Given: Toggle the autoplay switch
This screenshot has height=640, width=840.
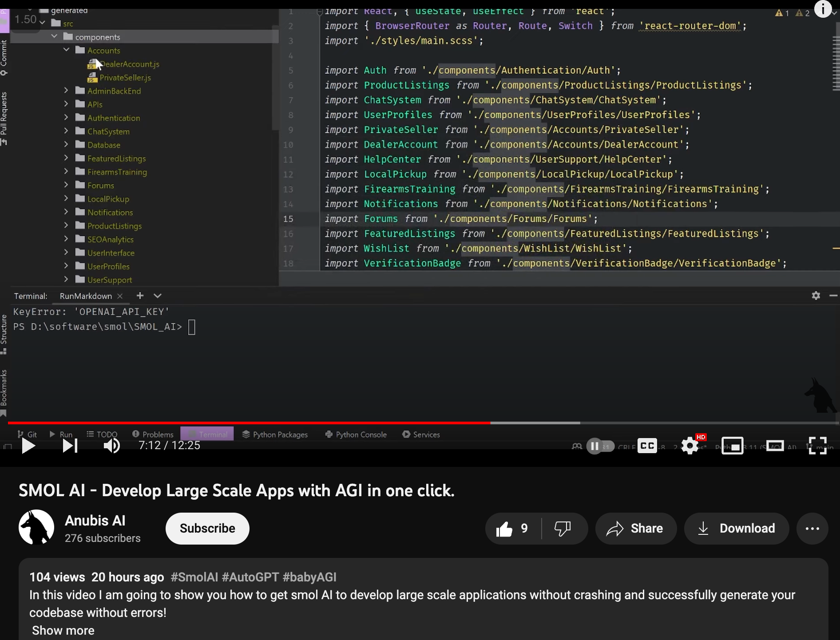Looking at the screenshot, I should 600,446.
